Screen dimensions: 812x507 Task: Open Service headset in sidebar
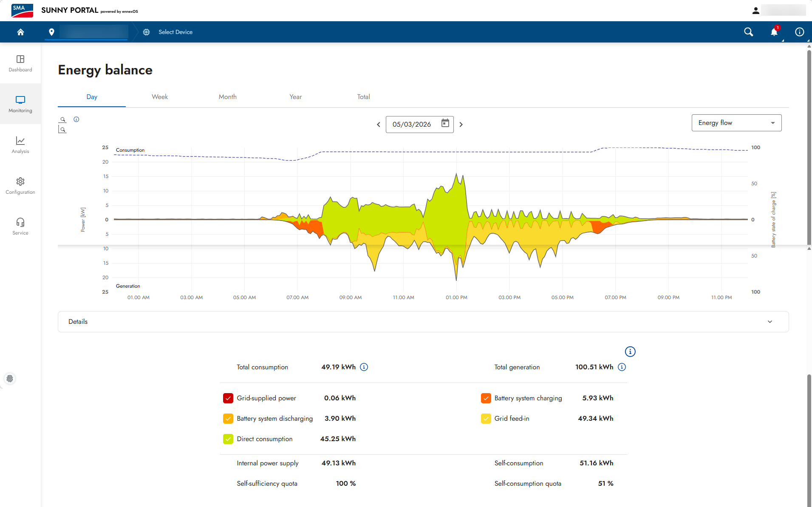tap(20, 227)
